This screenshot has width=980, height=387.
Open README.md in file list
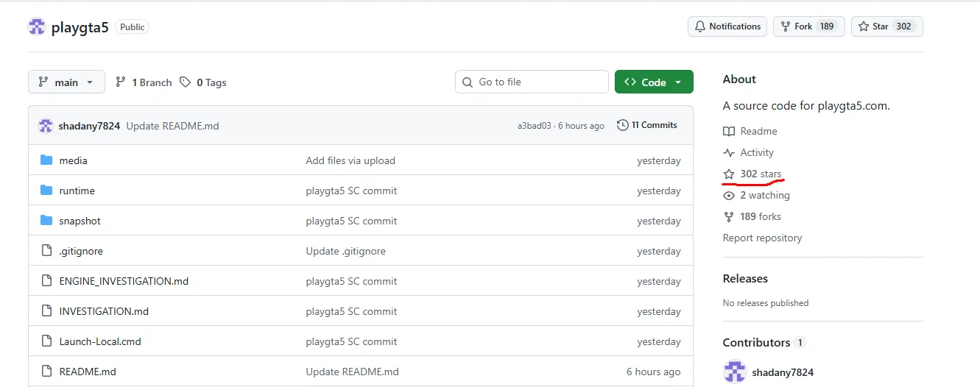pos(88,372)
